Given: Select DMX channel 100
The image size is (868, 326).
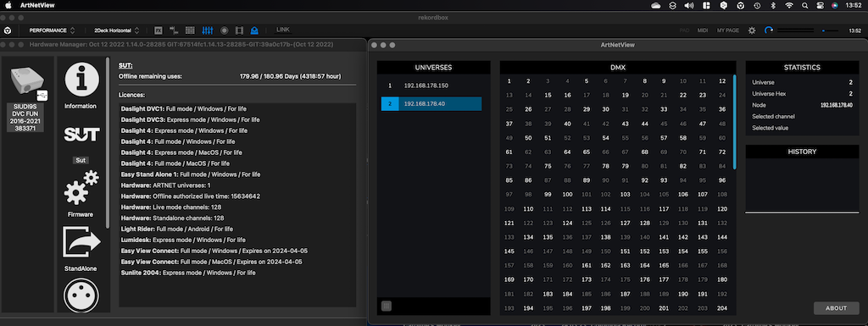Looking at the screenshot, I should coord(567,195).
